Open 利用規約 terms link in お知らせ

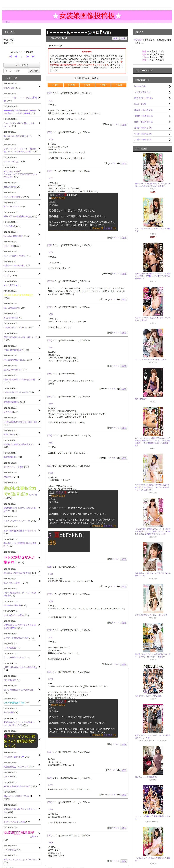tap(138, 40)
